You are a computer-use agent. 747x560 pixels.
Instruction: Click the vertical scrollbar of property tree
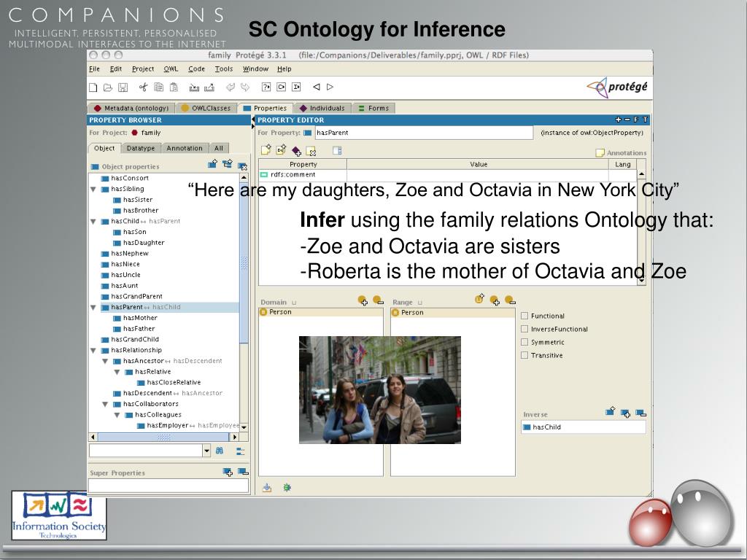244,262
